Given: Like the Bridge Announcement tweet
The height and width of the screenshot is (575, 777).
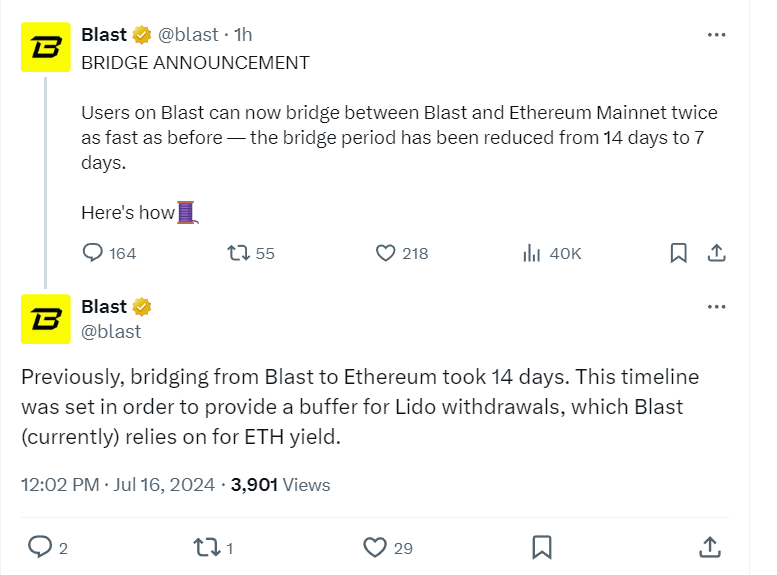Looking at the screenshot, I should [402, 253].
